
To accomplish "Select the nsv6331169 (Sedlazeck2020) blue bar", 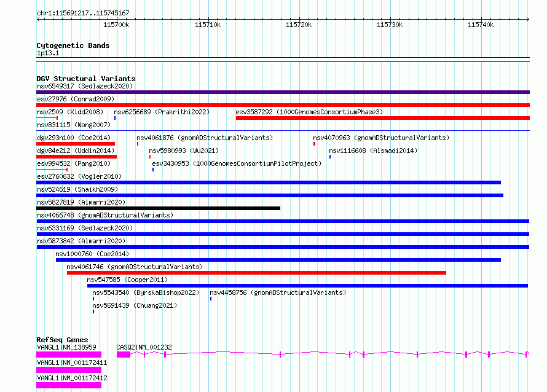I will click(283, 234).
